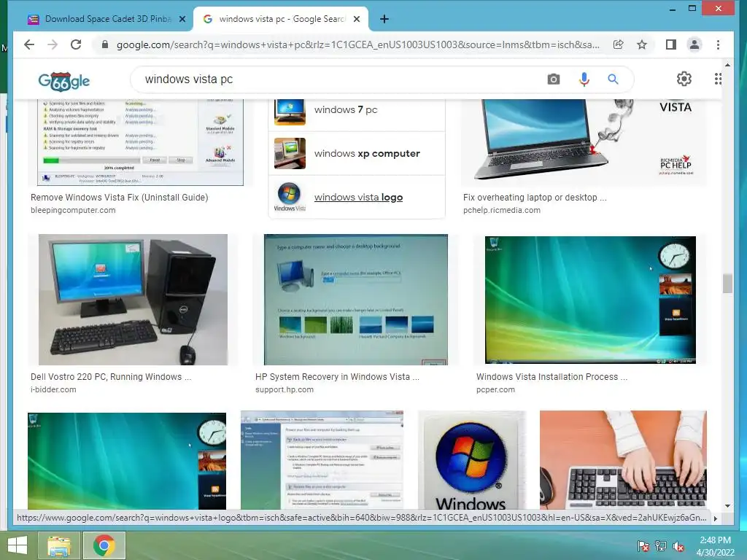Viewport: 747px width, 560px height.
Task: Click the scroll up arrow
Action: 727,65
